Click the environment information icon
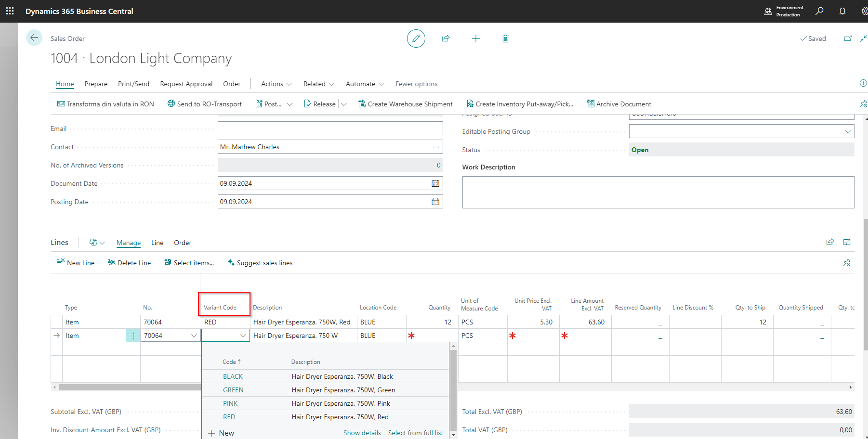Screen dimensions: 868x439 [x=768, y=11]
